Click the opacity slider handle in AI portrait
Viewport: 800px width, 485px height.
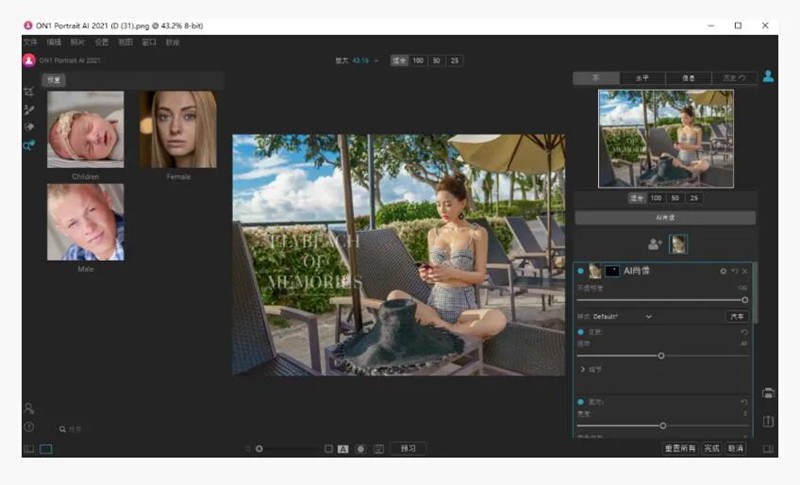pos(745,300)
